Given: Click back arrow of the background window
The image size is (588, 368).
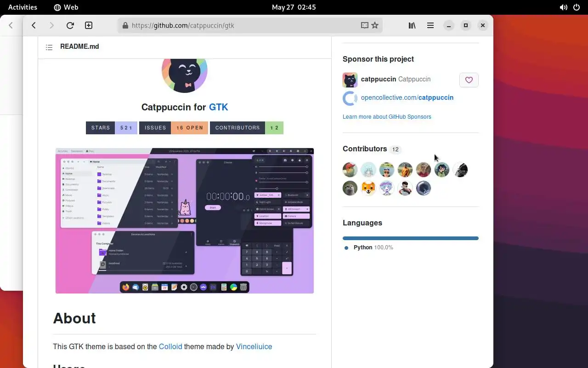Looking at the screenshot, I should point(11,26).
